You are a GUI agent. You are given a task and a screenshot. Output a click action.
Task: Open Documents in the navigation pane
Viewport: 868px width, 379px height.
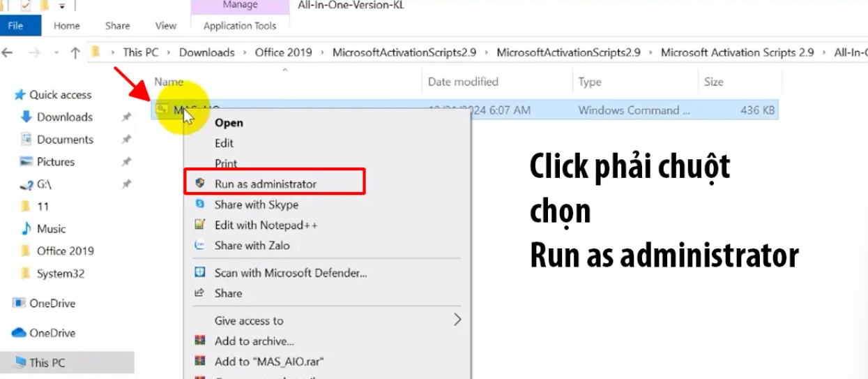[65, 140]
